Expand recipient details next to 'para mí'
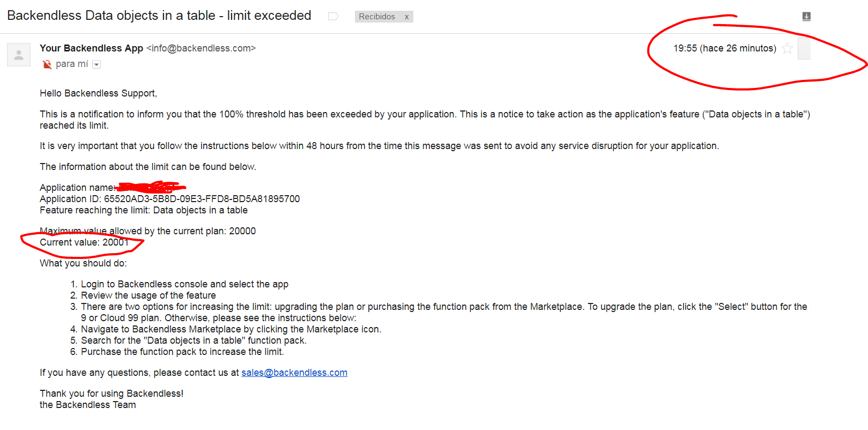Image resolution: width=868 pixels, height=430 pixels. pyautogui.click(x=97, y=64)
